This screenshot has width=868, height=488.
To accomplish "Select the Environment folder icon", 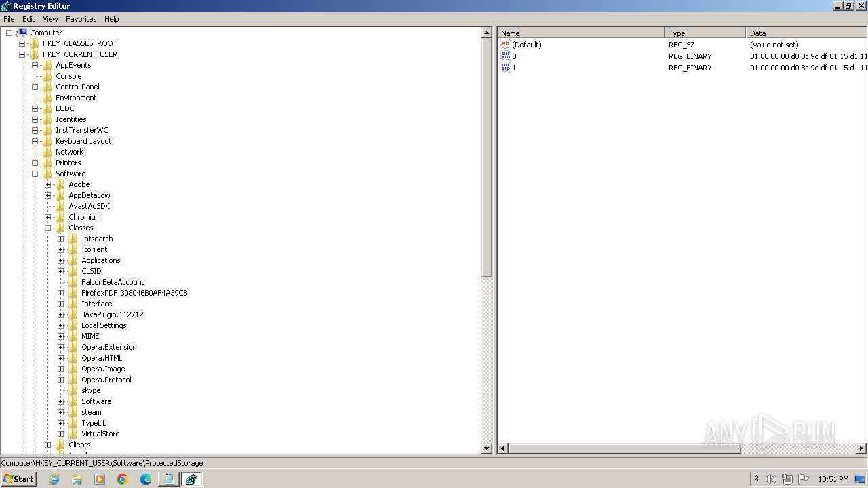I will click(x=47, y=98).
